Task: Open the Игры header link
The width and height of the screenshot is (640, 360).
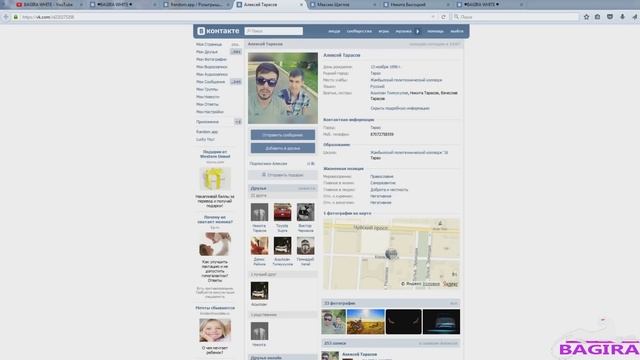Action: click(384, 31)
